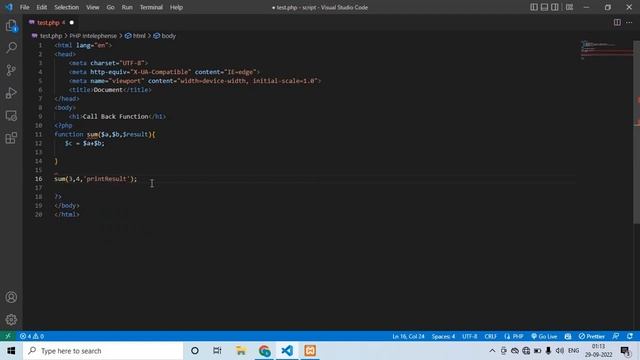Click the volume speaker tray icon
The image size is (640, 360).
(x=560, y=351)
